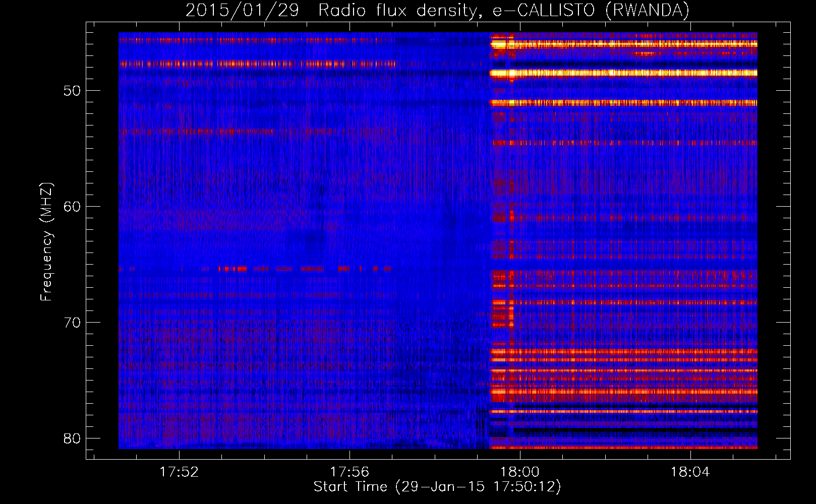The height and width of the screenshot is (504, 816).
Task: Select the 17:56 time tick label
Action: (x=349, y=472)
